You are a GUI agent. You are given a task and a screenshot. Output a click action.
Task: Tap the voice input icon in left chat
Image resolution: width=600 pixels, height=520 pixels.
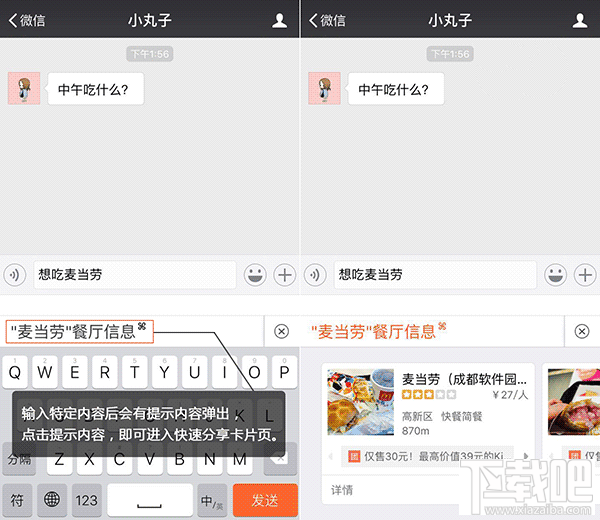pos(15,274)
